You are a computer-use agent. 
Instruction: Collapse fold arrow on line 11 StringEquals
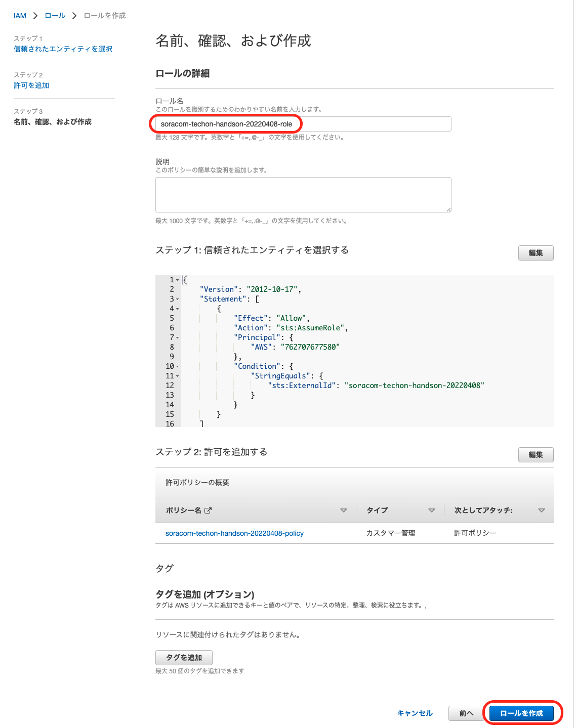(x=177, y=376)
